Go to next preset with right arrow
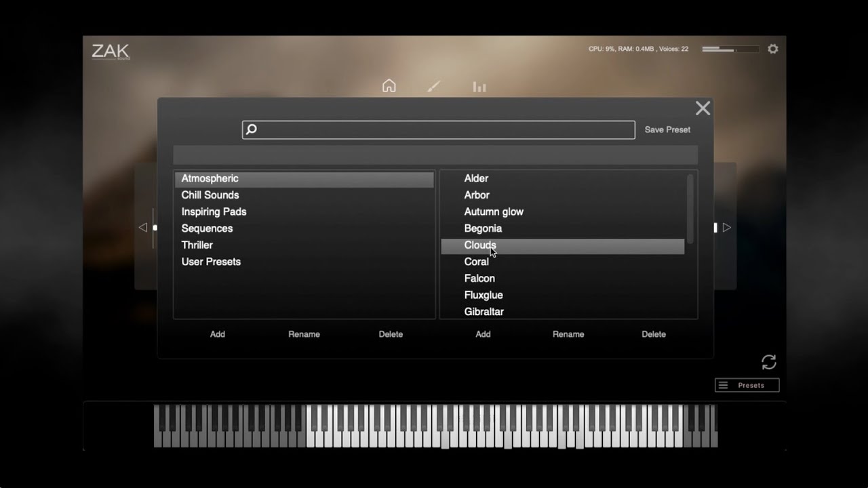The height and width of the screenshot is (488, 868). click(x=726, y=228)
